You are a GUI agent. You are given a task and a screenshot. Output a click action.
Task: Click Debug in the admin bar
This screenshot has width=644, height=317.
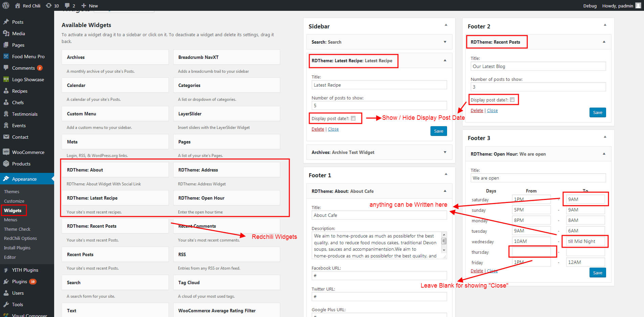click(590, 6)
